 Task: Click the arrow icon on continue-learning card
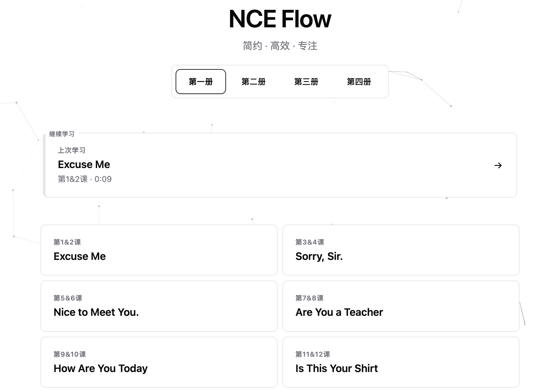(498, 166)
